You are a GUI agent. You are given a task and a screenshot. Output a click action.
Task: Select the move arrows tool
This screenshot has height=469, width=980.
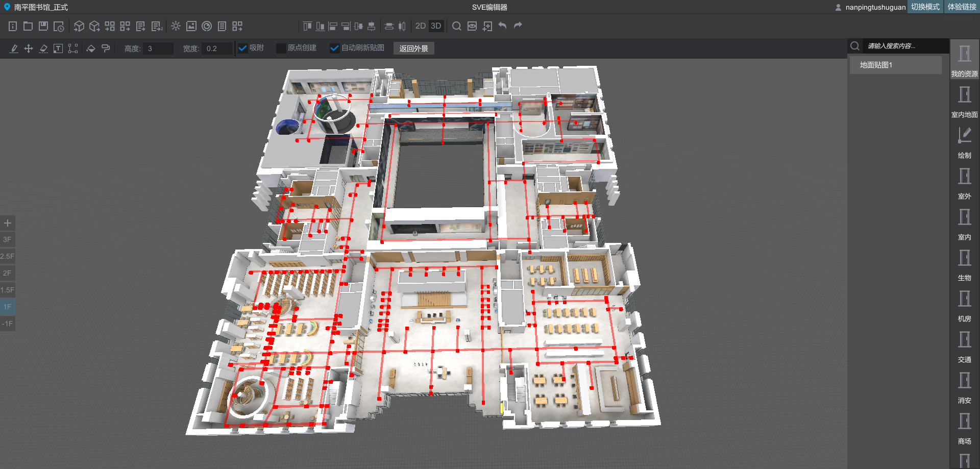click(x=29, y=48)
